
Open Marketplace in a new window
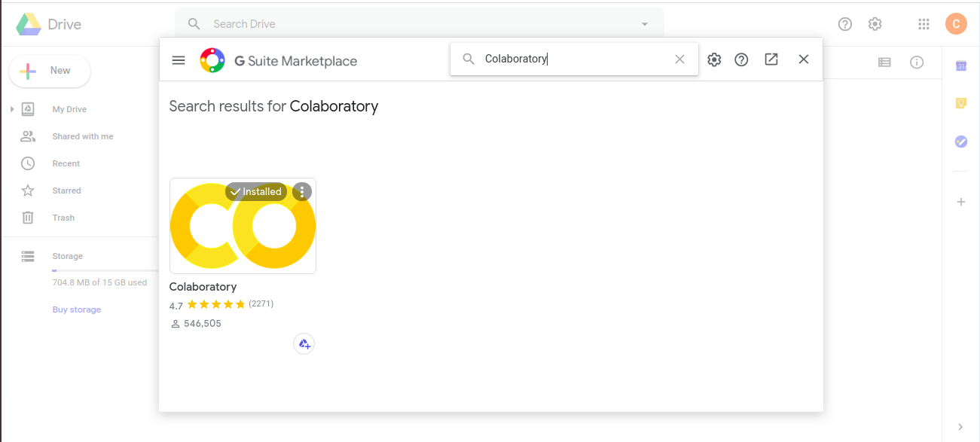(771, 59)
